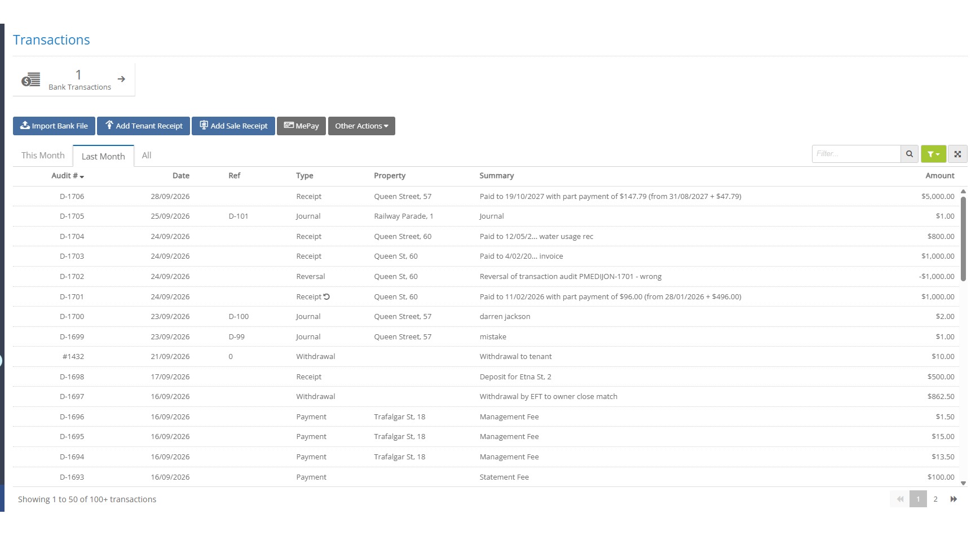Image resolution: width=980 pixels, height=536 pixels.
Task: Click date 28/09/2026
Action: pos(170,197)
